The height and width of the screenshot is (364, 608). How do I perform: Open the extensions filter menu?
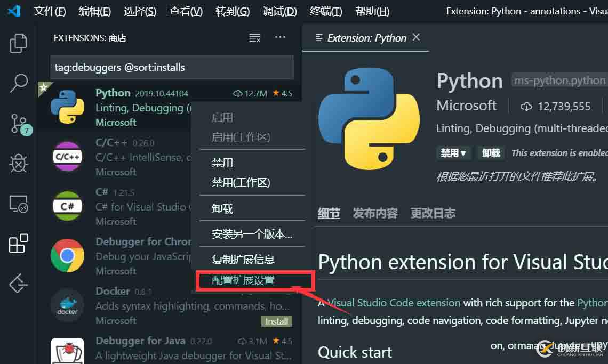[255, 37]
